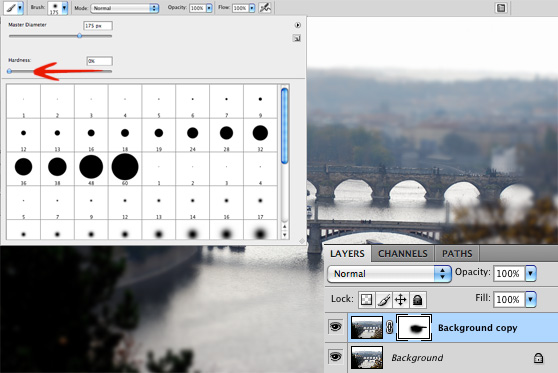Image resolution: width=558 pixels, height=373 pixels.
Task: Collapse the Brush preset picker dropdown arrow
Action: [64, 8]
